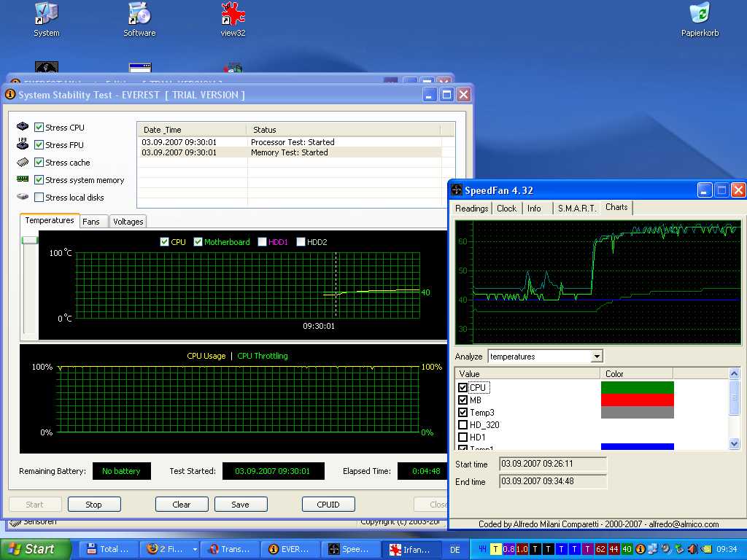Open the SpeedFan Info tab
The height and width of the screenshot is (560, 747).
pos(534,209)
